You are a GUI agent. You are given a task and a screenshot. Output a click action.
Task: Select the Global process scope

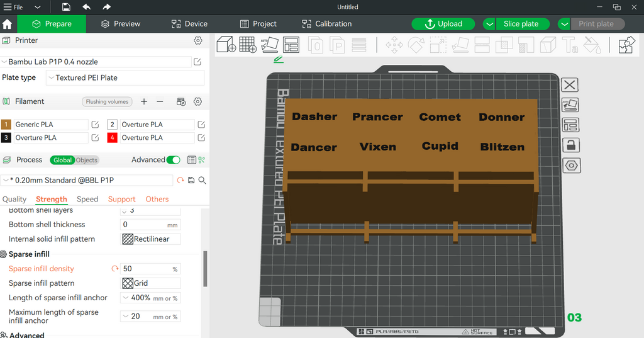click(x=62, y=160)
